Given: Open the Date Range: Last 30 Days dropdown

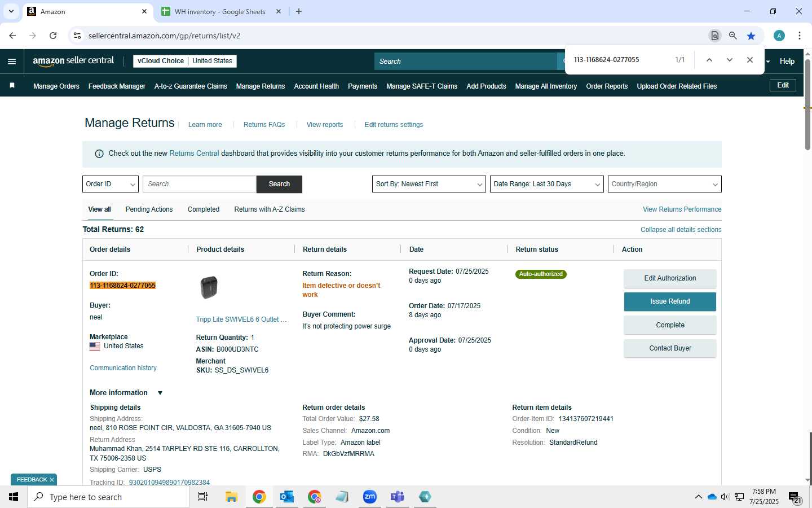Looking at the screenshot, I should coord(546,184).
